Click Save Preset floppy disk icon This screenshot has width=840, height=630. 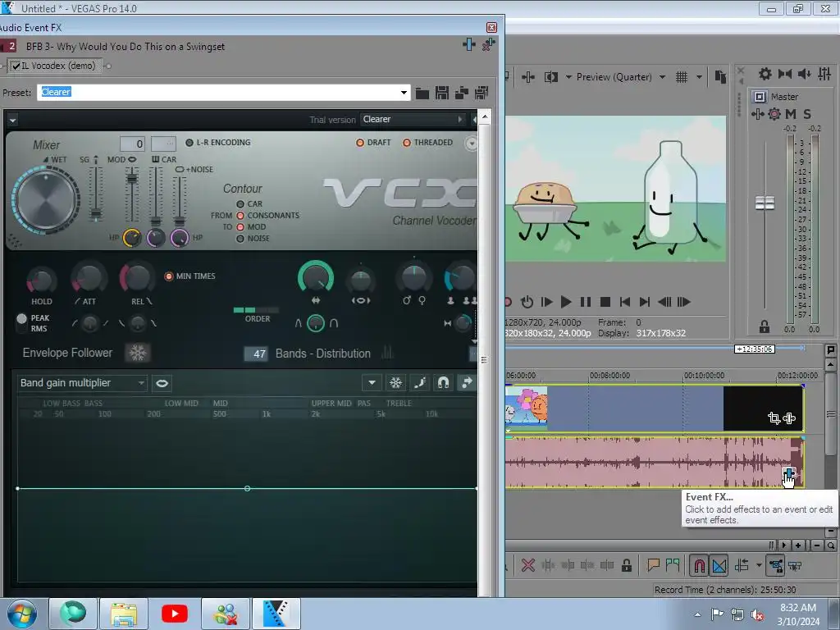coord(442,94)
